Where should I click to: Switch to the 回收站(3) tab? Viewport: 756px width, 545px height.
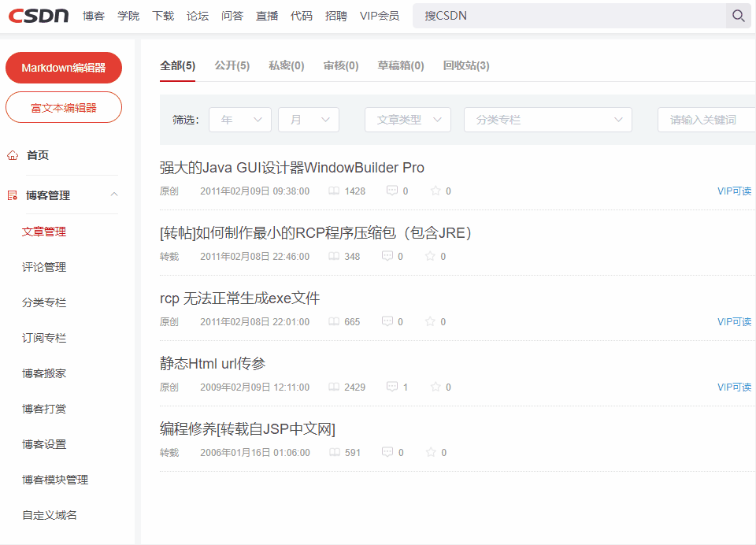point(468,66)
